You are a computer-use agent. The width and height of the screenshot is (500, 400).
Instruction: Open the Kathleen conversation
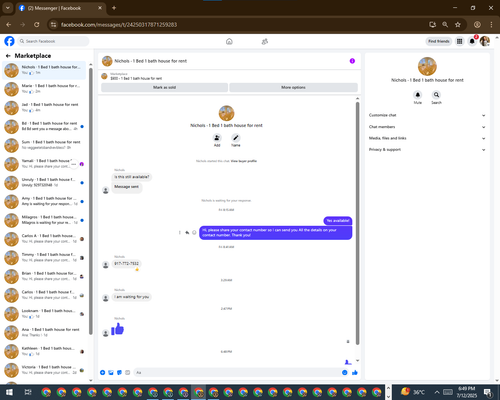(x=44, y=351)
